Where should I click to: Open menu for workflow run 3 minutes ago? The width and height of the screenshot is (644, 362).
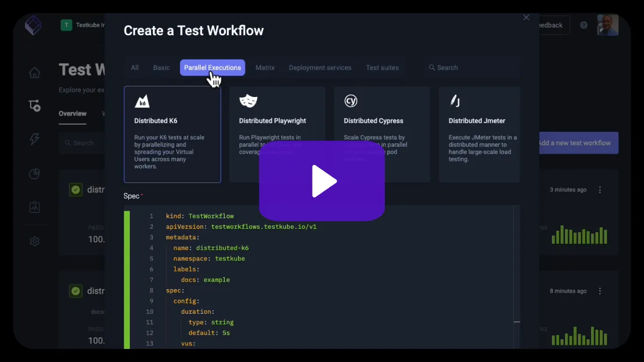click(600, 190)
